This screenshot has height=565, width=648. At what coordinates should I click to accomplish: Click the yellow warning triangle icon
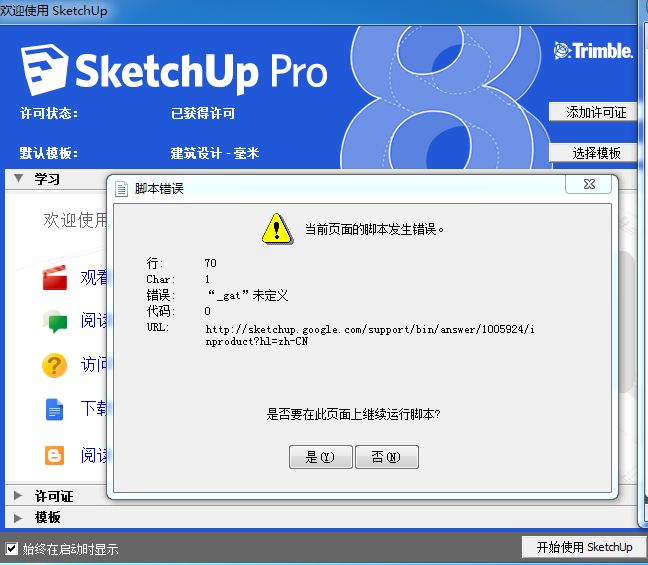pyautogui.click(x=277, y=229)
